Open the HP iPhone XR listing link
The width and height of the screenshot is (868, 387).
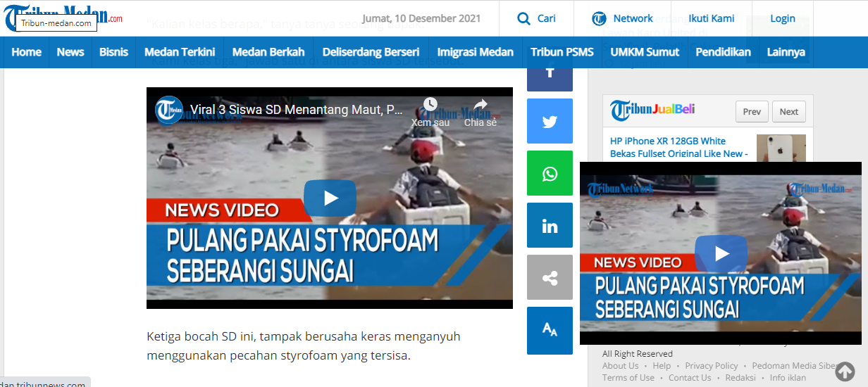pos(678,147)
